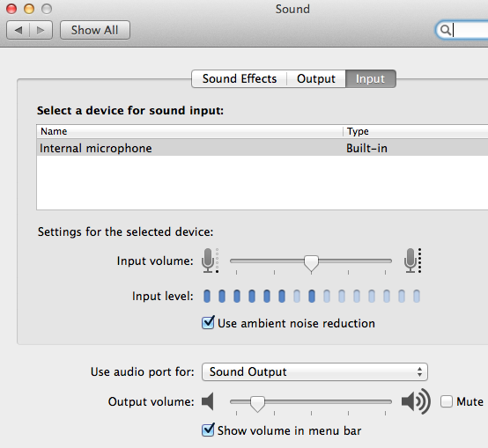This screenshot has height=448, width=488.
Task: Click the red close window button
Action: [11, 9]
